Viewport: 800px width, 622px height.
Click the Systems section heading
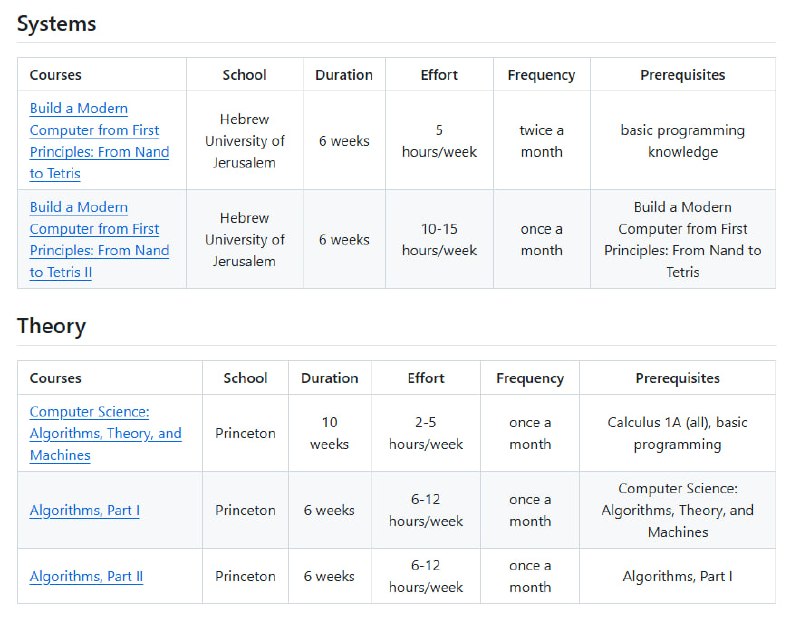point(57,24)
